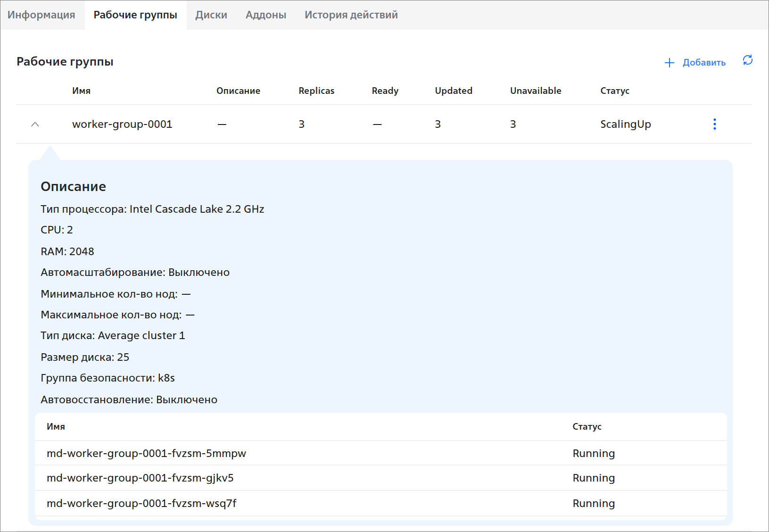Collapse the worker-group-0001 row details
Image resolution: width=769 pixels, height=532 pixels.
(35, 125)
